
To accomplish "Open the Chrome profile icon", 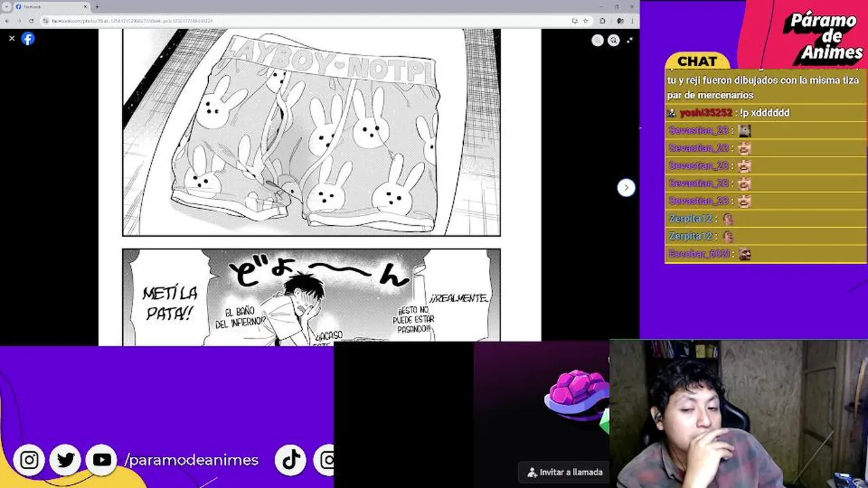I will (620, 21).
